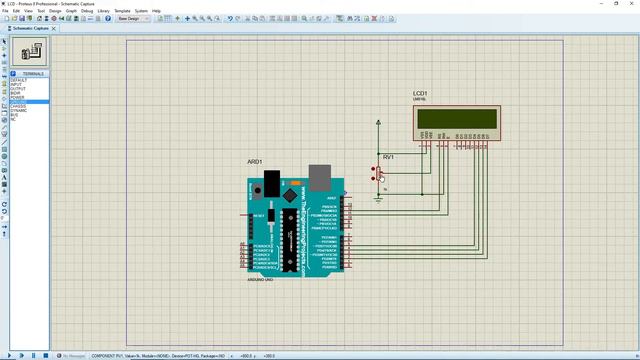Image resolution: width=640 pixels, height=360 pixels.
Task: Select the 2D Graphics Box tool
Action: [x=4, y=149]
